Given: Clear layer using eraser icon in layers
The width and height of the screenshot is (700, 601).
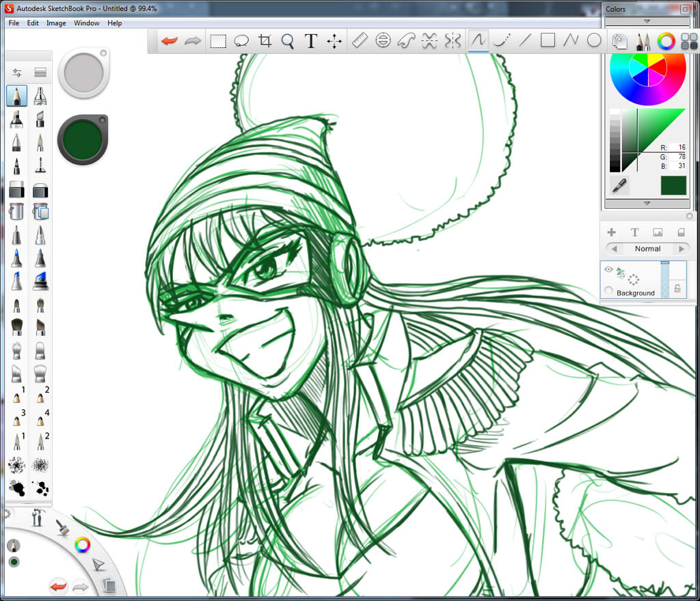Looking at the screenshot, I should coord(681,232).
